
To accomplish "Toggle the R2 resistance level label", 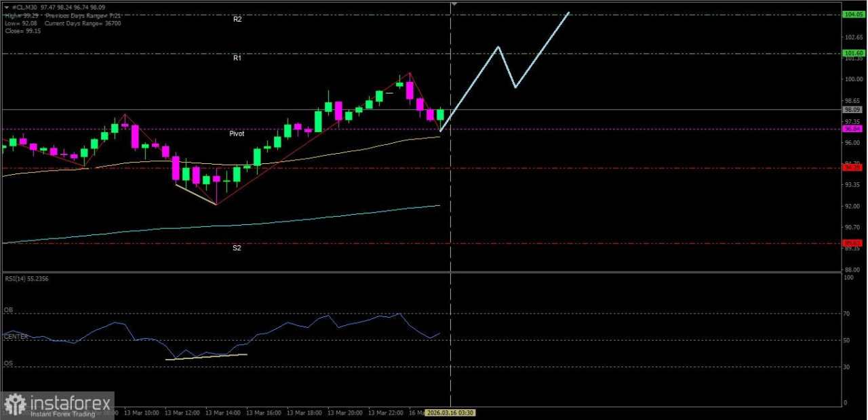I will 237,19.
